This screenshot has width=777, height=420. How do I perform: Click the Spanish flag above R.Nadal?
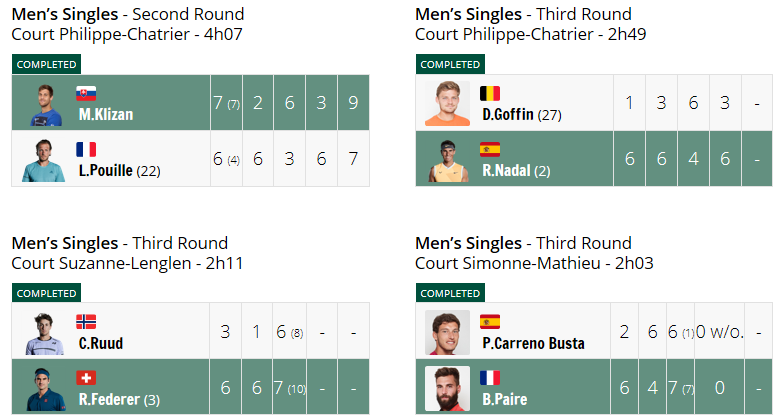[490, 149]
